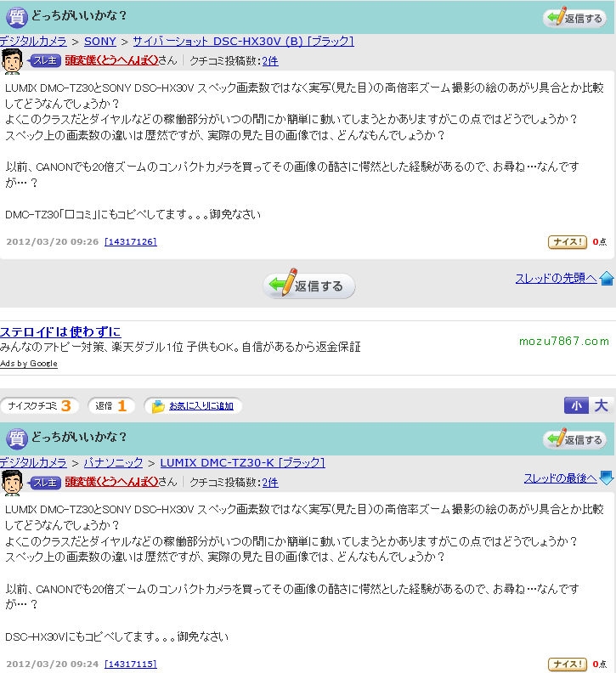Select small font size 小

576,405
